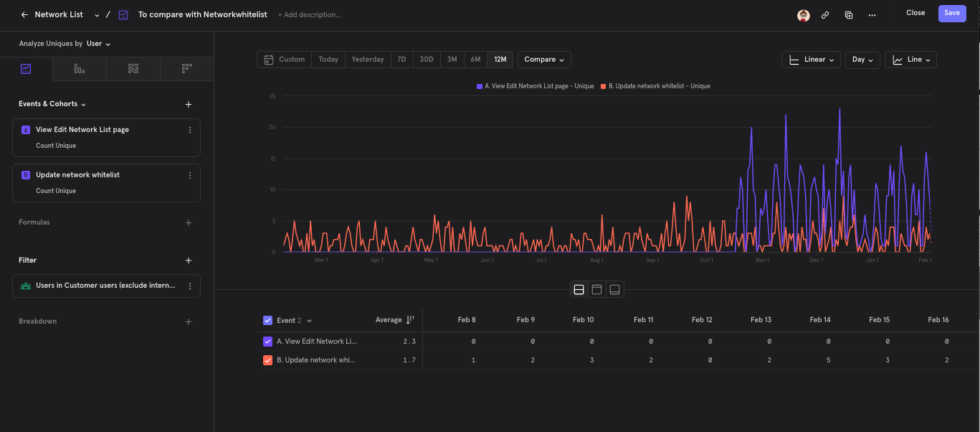Open the Day interval dropdown
Viewport: 980px width, 432px height.
(x=862, y=59)
